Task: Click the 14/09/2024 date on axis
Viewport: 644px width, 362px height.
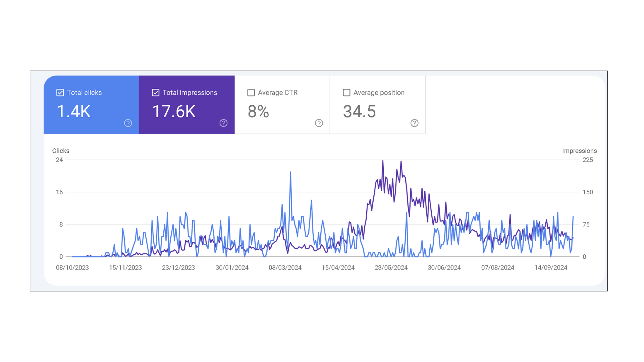Action: (550, 267)
